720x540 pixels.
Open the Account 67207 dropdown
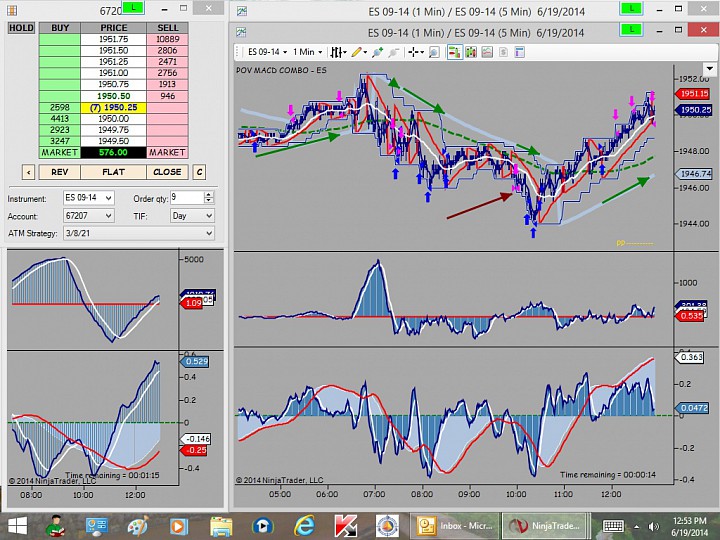(x=89, y=215)
